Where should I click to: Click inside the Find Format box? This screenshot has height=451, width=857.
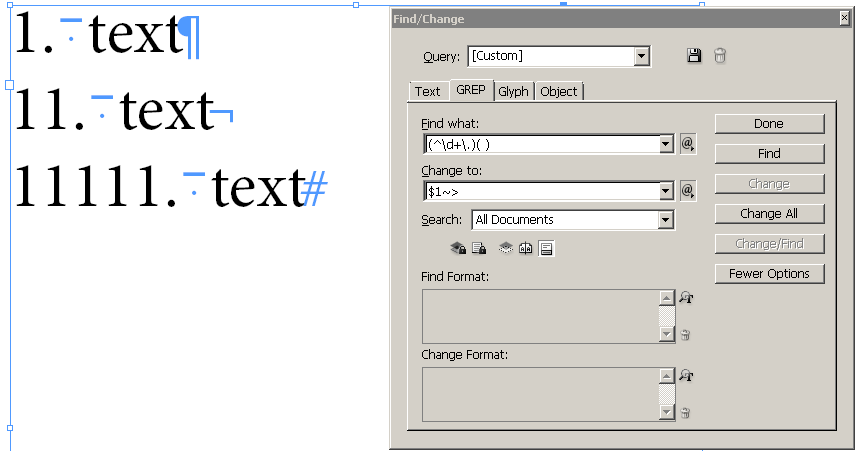(541, 317)
